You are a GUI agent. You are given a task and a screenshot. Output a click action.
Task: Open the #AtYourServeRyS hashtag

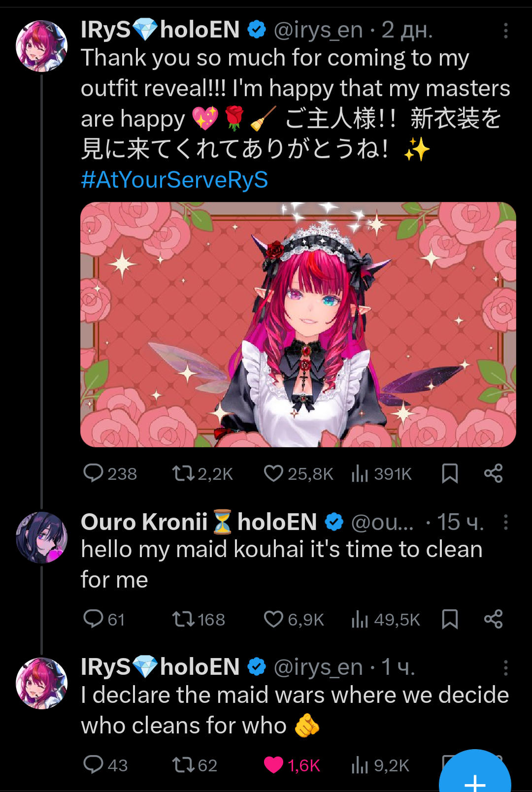pyautogui.click(x=174, y=180)
